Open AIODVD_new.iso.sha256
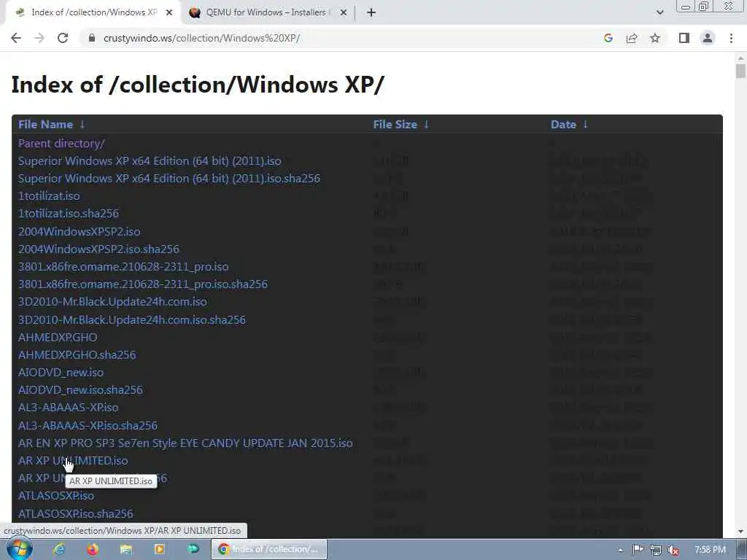747x560 pixels. tap(80, 390)
